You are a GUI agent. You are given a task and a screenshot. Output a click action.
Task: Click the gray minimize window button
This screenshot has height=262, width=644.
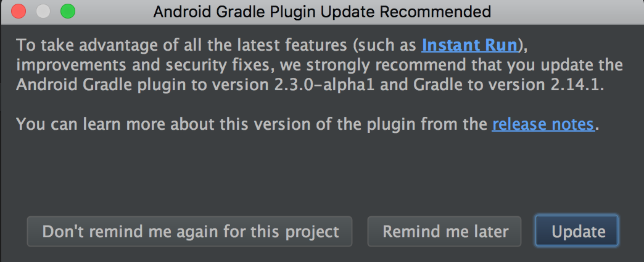pyautogui.click(x=43, y=11)
